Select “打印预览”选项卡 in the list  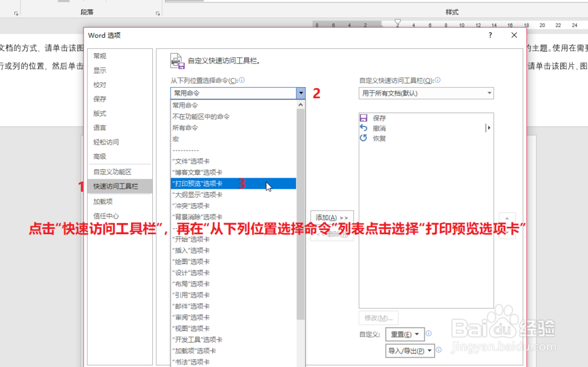coord(233,183)
